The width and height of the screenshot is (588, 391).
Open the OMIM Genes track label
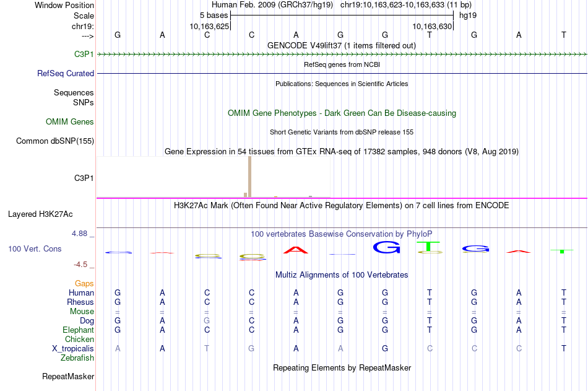69,121
